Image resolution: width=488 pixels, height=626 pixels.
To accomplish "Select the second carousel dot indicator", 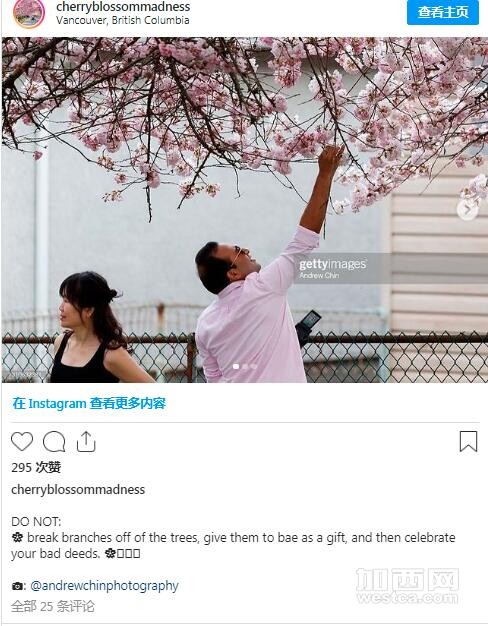I will tap(245, 366).
